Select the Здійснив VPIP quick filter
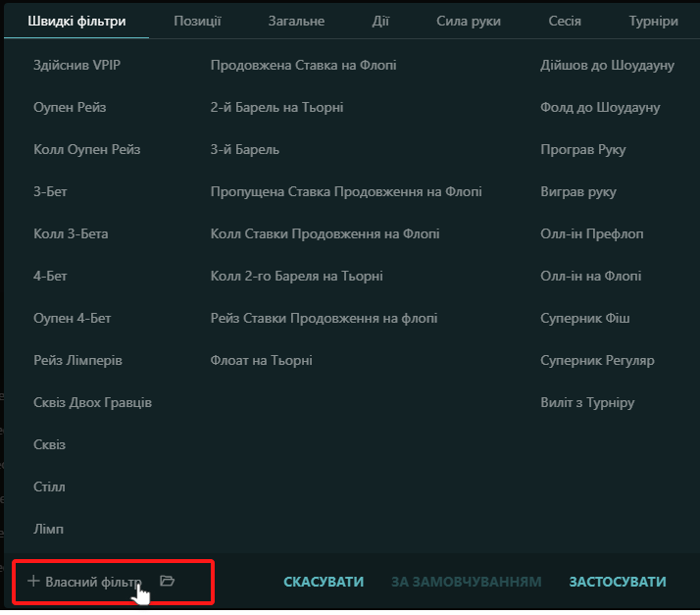This screenshot has width=700, height=615. click(76, 65)
